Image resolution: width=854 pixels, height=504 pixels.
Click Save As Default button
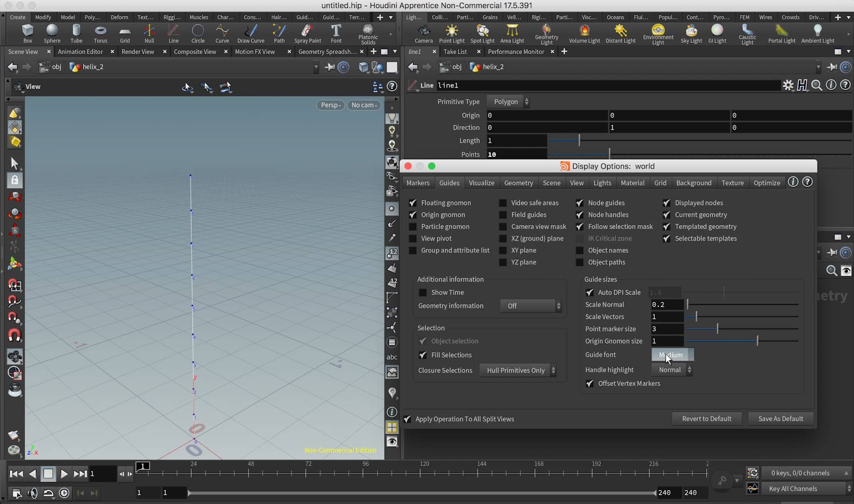point(781,419)
